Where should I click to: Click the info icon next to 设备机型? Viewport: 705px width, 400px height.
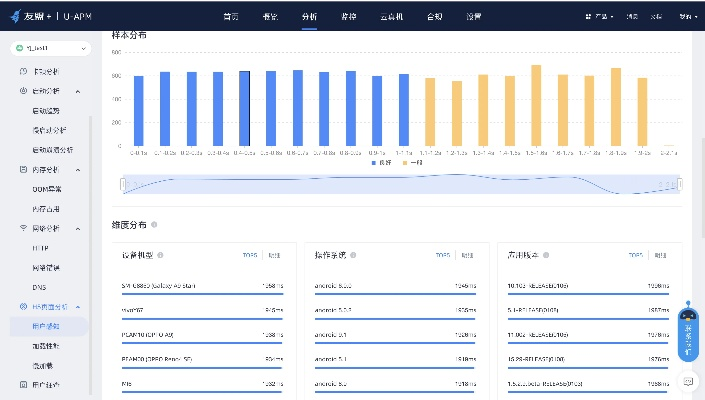coord(160,255)
